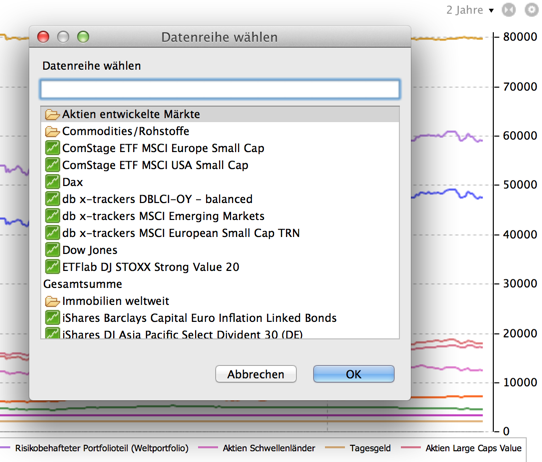Screen dimensions: 542x462
Task: Select the Commodities/Rohstoffe entry
Action: coord(220,131)
